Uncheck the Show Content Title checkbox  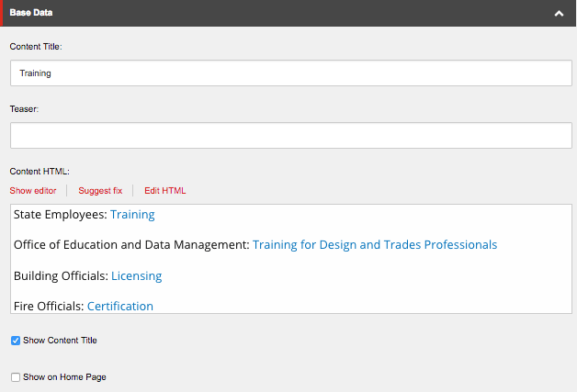[x=16, y=341]
